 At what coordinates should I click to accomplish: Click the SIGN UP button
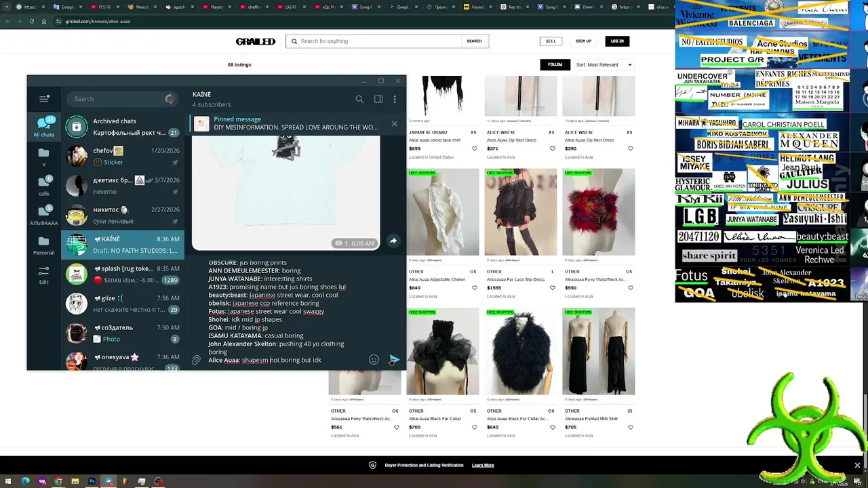click(584, 41)
